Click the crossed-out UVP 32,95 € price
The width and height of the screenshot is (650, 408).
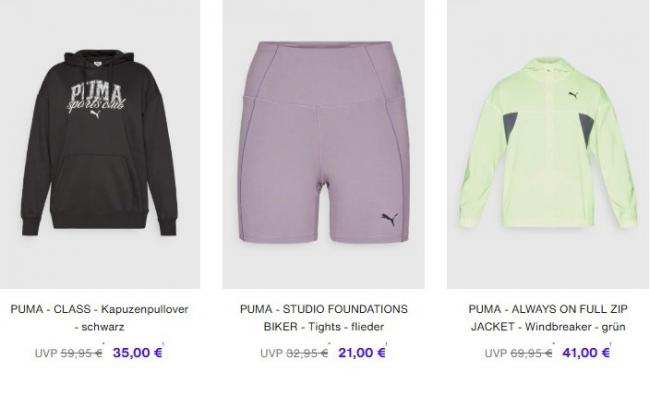click(x=294, y=353)
